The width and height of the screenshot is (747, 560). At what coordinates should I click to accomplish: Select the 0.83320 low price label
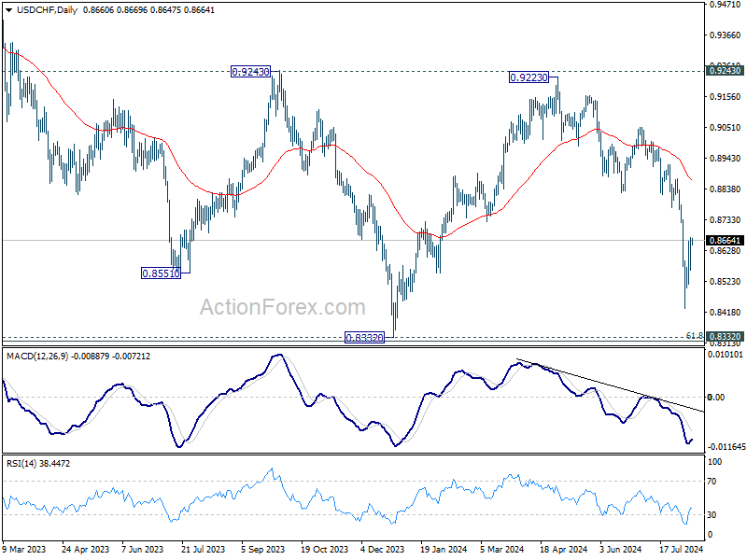pos(364,338)
